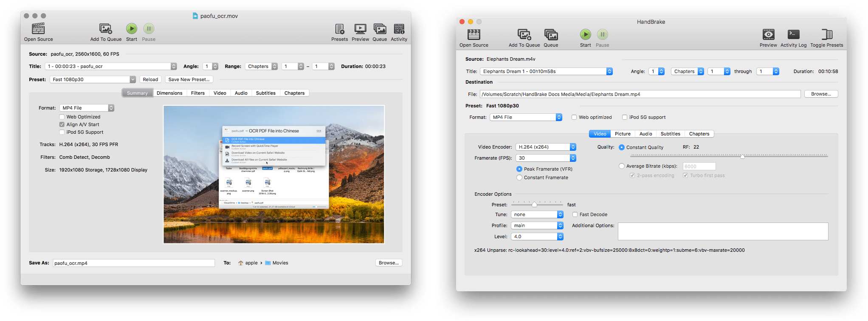Click the Activity icon in paofu_ocr.mov window
This screenshot has width=868, height=321.
pyautogui.click(x=399, y=29)
